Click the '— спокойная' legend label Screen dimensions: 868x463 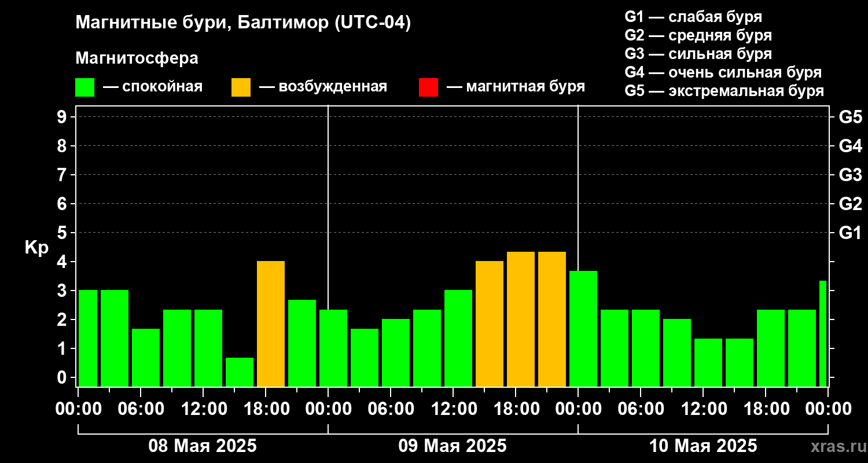(153, 87)
